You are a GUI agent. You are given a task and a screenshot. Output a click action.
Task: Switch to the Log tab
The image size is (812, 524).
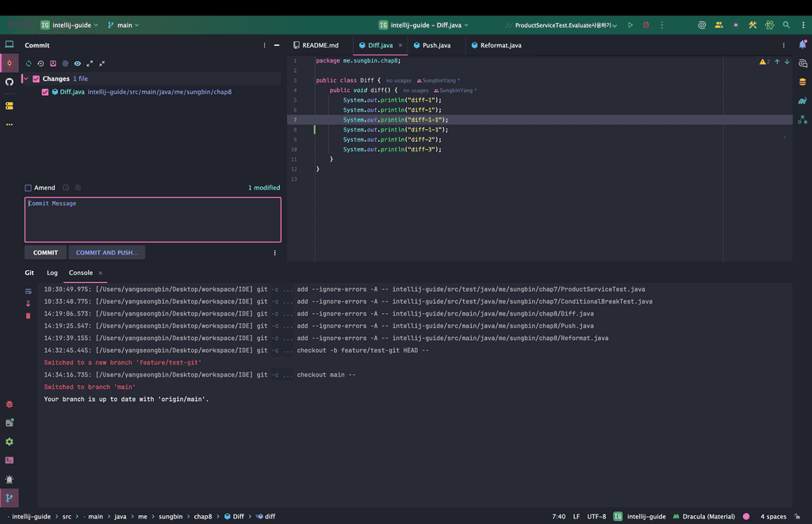pyautogui.click(x=52, y=273)
